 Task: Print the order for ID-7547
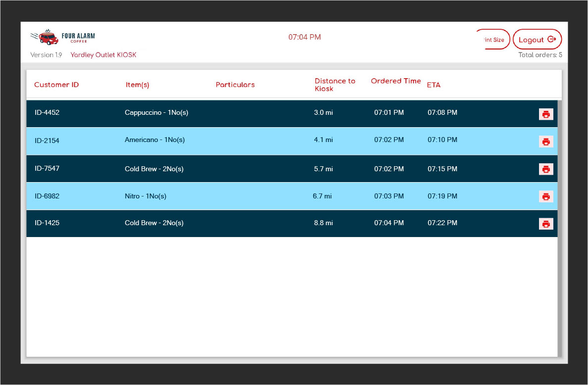[x=545, y=169]
